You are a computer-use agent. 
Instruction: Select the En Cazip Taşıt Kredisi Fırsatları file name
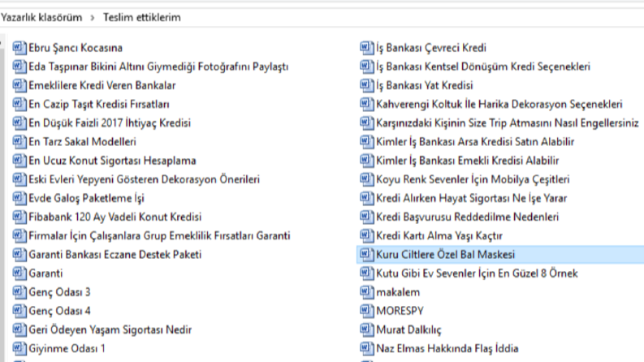point(99,104)
